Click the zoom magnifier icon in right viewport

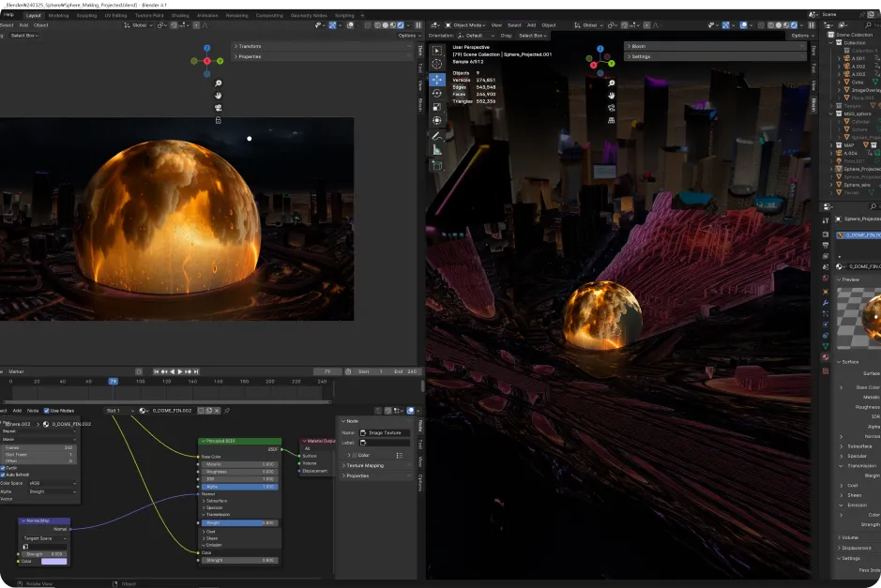[612, 83]
